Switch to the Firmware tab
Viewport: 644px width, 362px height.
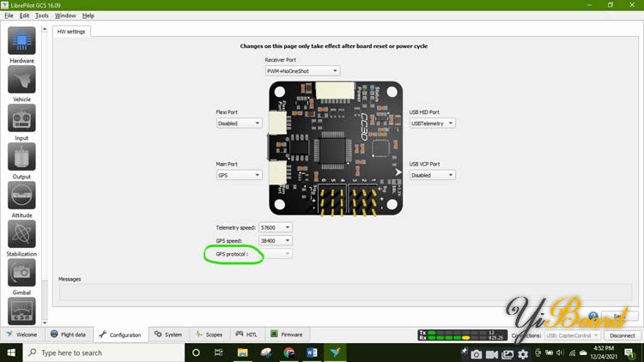click(288, 335)
